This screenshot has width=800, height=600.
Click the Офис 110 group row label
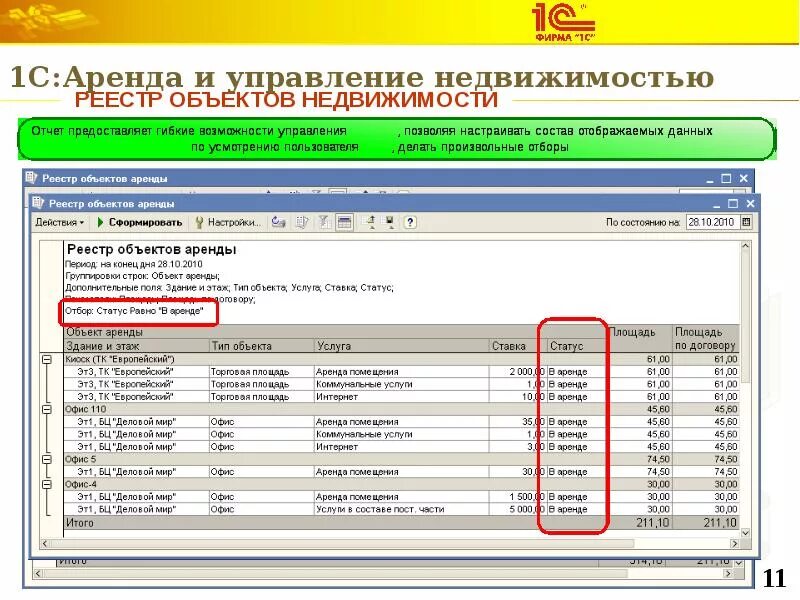pos(86,409)
